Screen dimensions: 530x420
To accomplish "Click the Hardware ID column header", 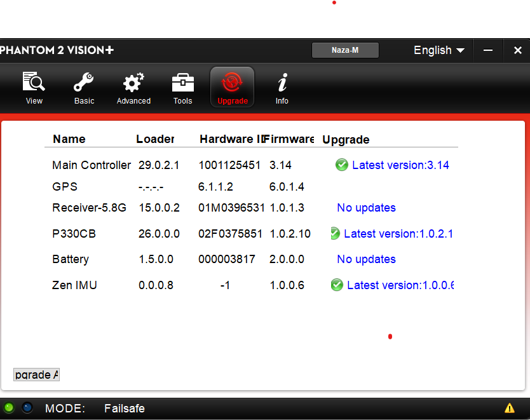I will (x=231, y=139).
